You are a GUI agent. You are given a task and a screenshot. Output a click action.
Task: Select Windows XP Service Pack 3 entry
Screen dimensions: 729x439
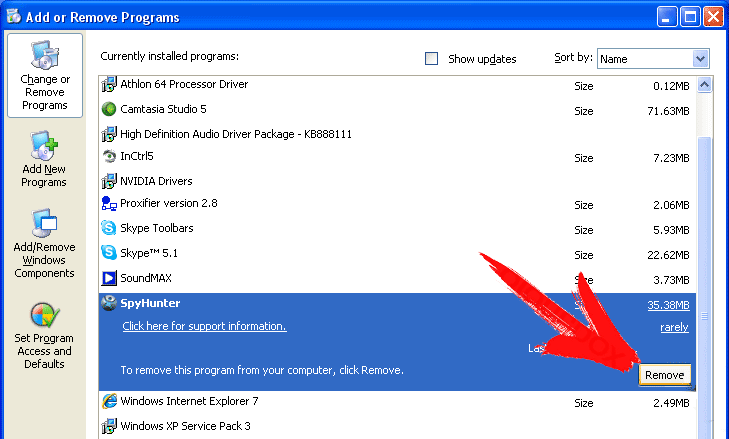(x=398, y=426)
